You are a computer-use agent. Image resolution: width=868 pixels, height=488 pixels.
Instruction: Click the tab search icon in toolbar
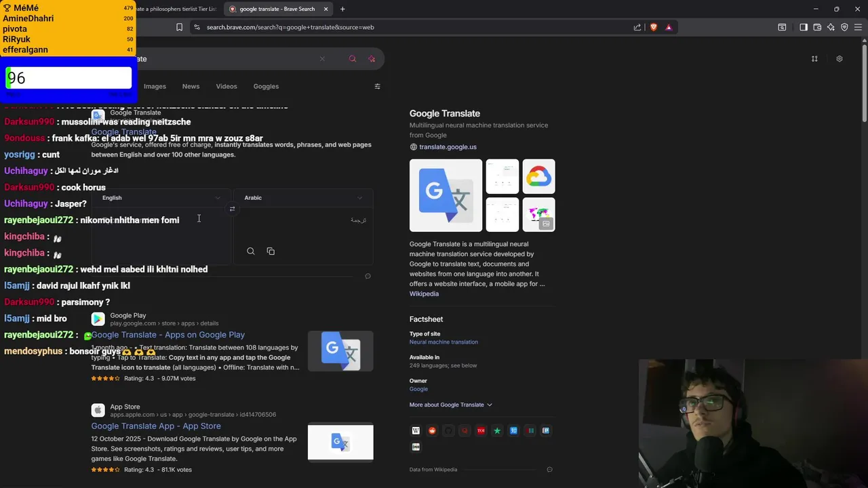tap(782, 27)
